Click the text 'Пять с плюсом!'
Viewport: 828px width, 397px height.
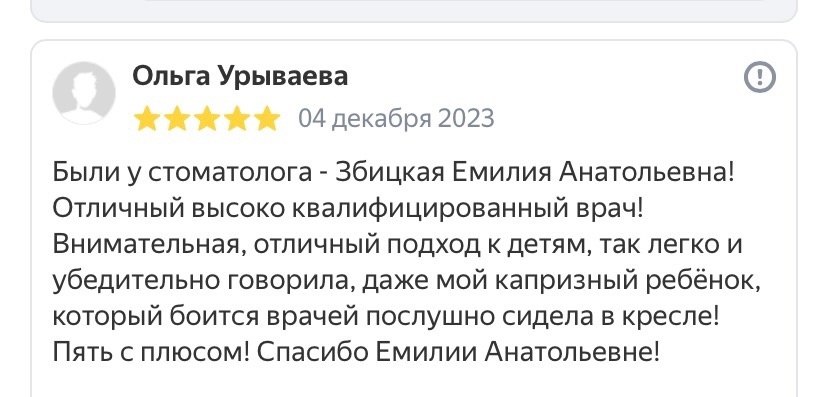pos(151,353)
